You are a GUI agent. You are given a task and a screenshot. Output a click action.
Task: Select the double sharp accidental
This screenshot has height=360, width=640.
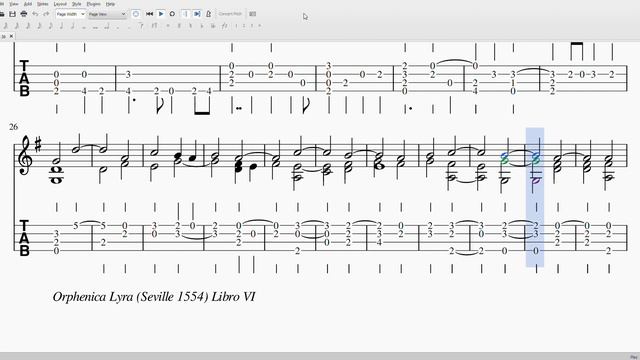tap(168, 26)
